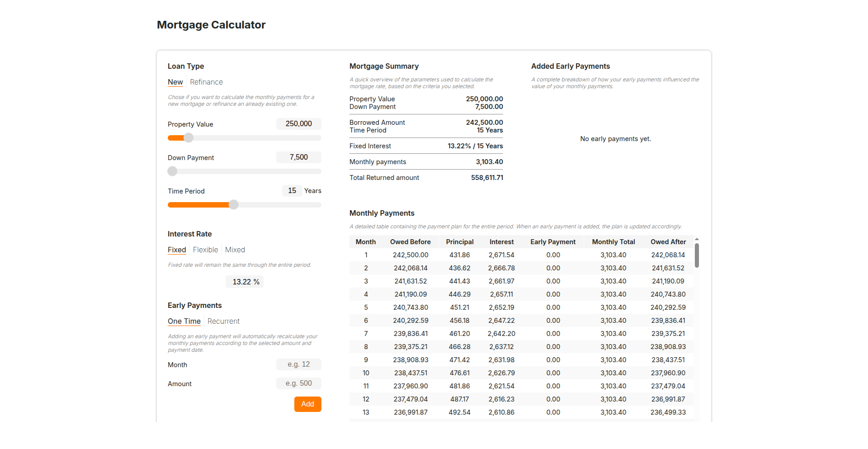Image resolution: width=868 pixels, height=449 pixels.
Task: Switch to the Refinance loan type
Action: pyautogui.click(x=206, y=82)
